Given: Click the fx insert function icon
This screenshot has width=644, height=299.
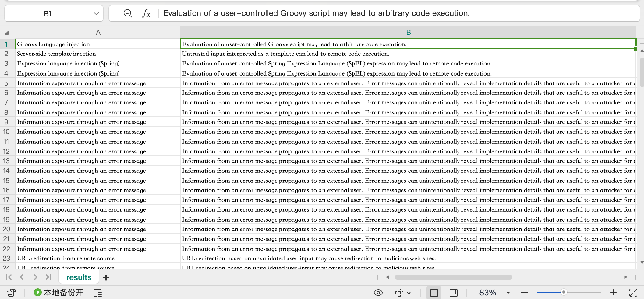Looking at the screenshot, I should 146,13.
